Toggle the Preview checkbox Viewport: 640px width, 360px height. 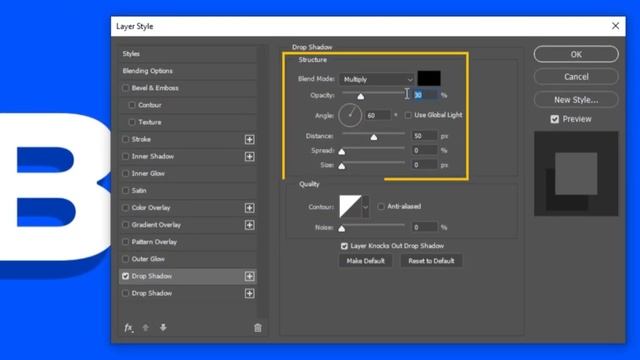click(554, 119)
